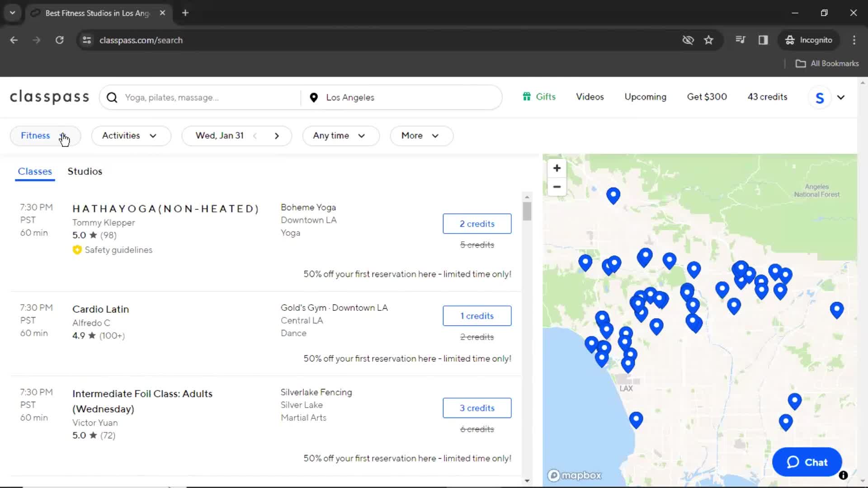The height and width of the screenshot is (488, 868).
Task: Open the Videos page
Action: 590,97
